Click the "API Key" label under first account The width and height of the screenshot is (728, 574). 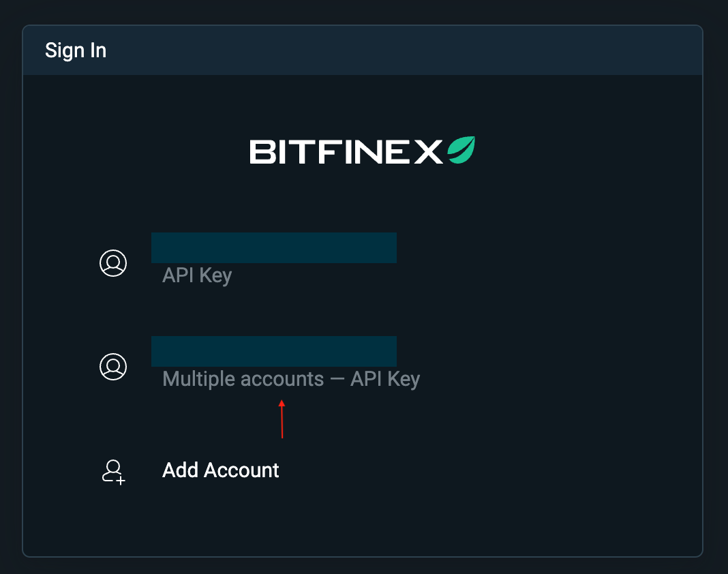(197, 276)
